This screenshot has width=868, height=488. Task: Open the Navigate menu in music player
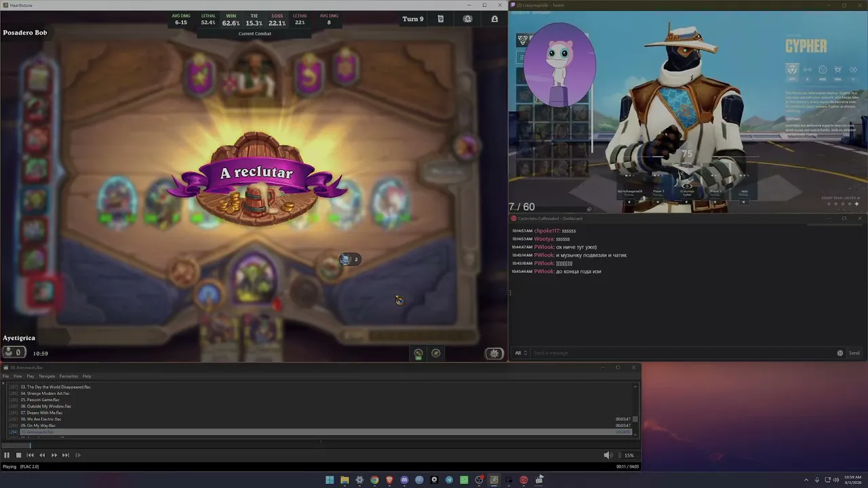[47, 376]
